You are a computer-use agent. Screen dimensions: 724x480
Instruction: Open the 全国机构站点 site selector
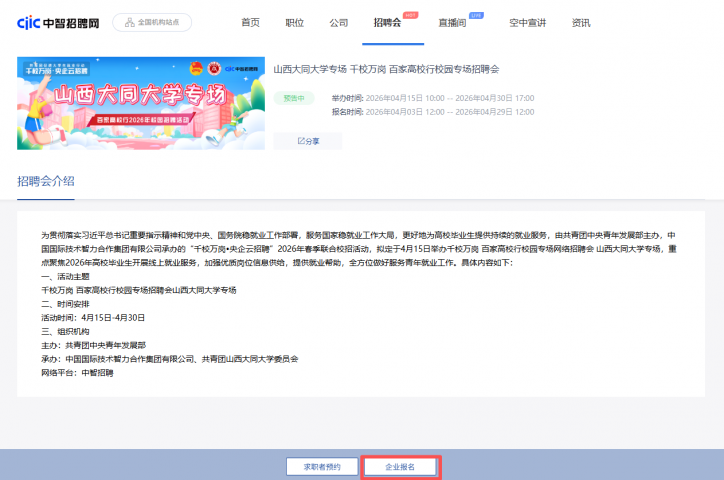[x=152, y=22]
